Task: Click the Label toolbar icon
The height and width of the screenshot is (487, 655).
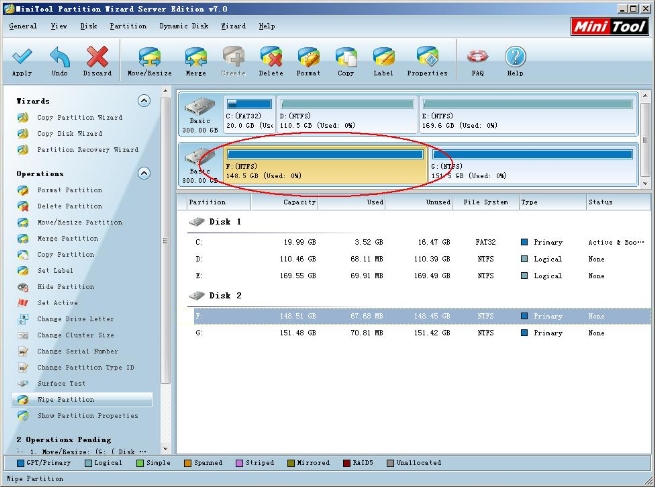Action: point(383,57)
